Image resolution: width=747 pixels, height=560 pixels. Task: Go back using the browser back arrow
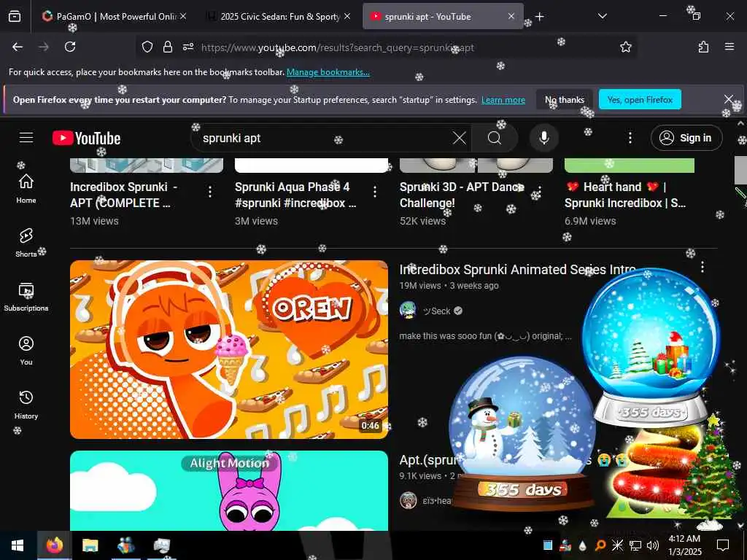point(18,47)
